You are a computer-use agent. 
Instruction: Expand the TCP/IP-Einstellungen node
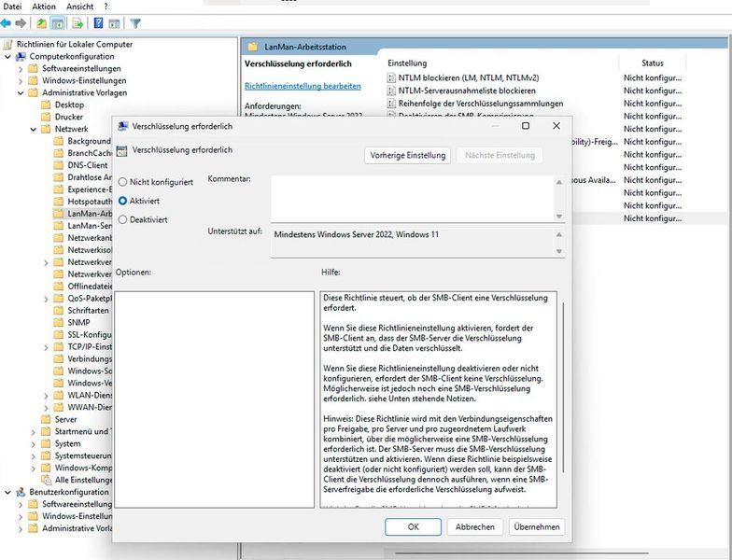pyautogui.click(x=46, y=347)
